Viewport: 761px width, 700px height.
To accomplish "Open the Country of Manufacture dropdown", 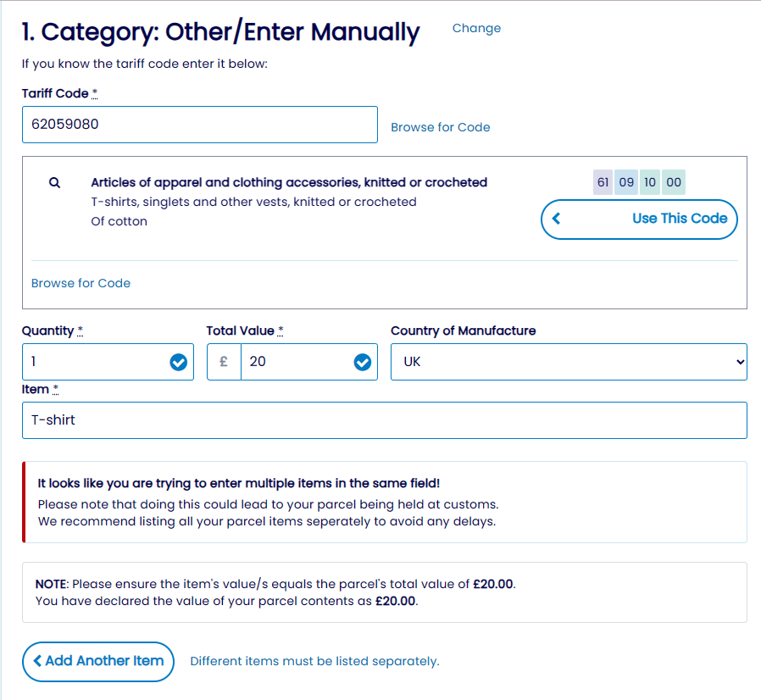I will pos(568,362).
